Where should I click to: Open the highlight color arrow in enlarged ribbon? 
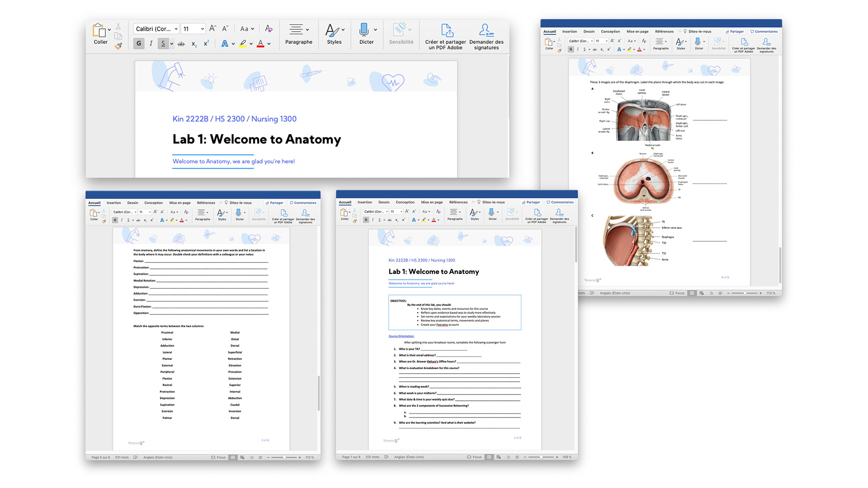click(x=251, y=44)
